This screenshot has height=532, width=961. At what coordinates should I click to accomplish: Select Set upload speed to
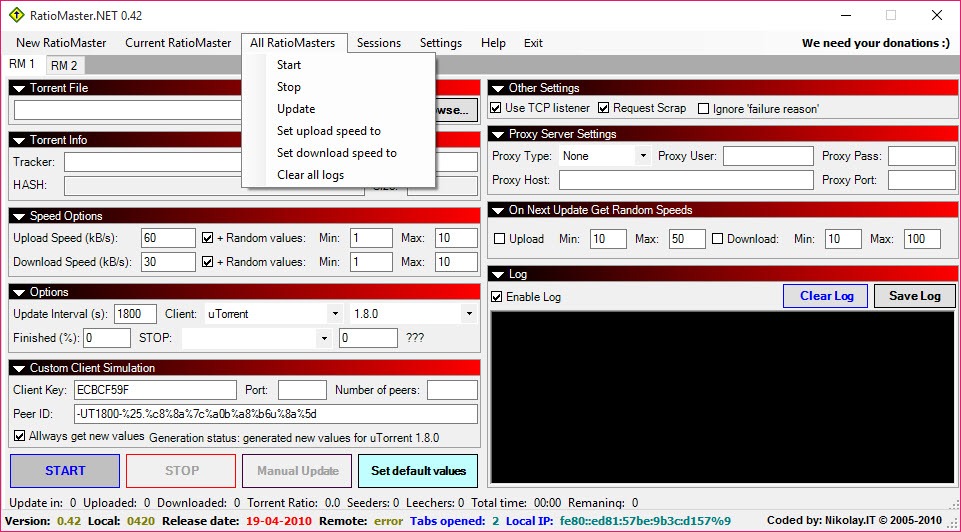click(x=338, y=131)
